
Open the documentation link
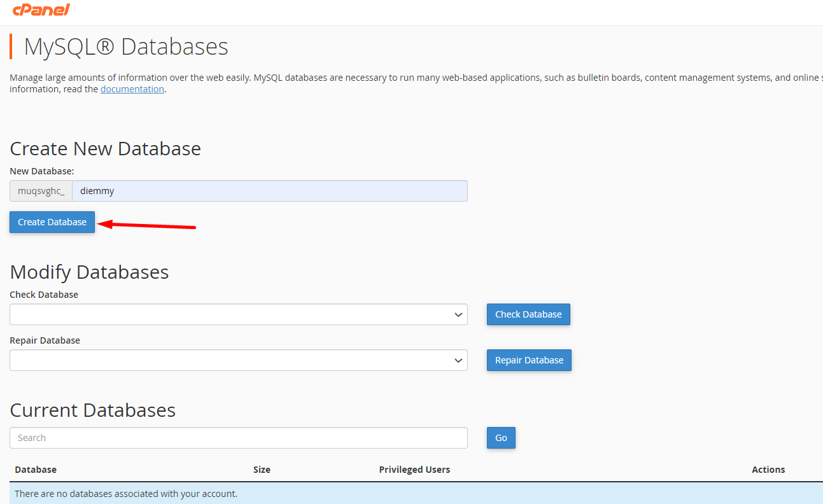(132, 89)
